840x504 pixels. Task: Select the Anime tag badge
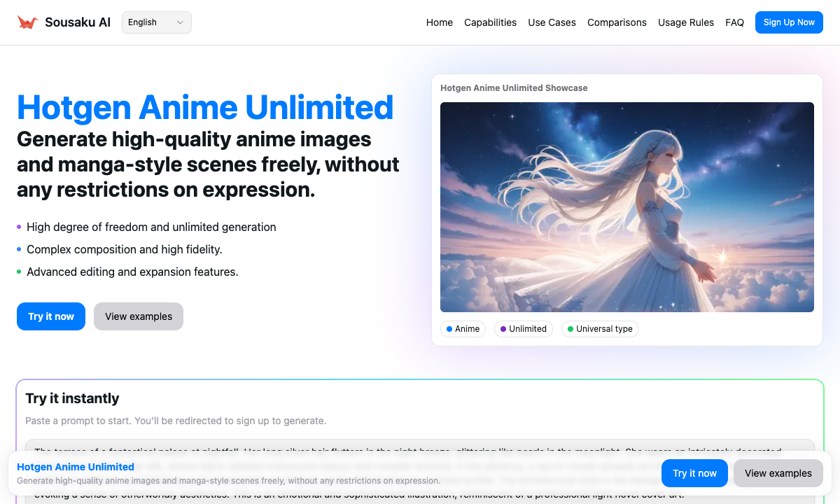click(463, 328)
